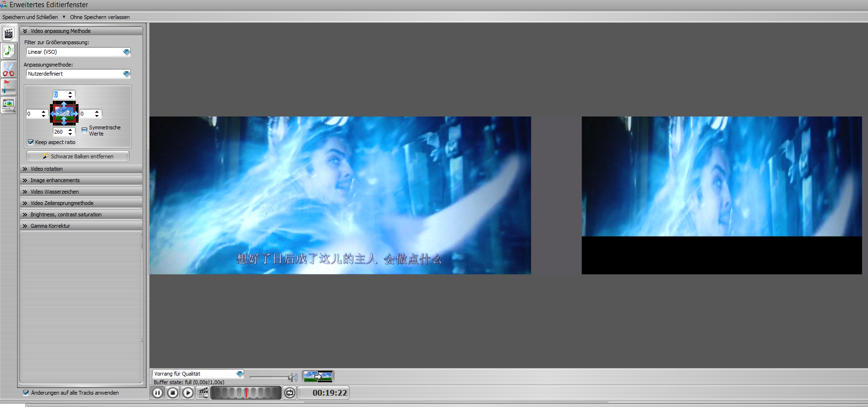868x407 pixels.
Task: Click Ohne Speichern verlassen
Action: tap(100, 17)
